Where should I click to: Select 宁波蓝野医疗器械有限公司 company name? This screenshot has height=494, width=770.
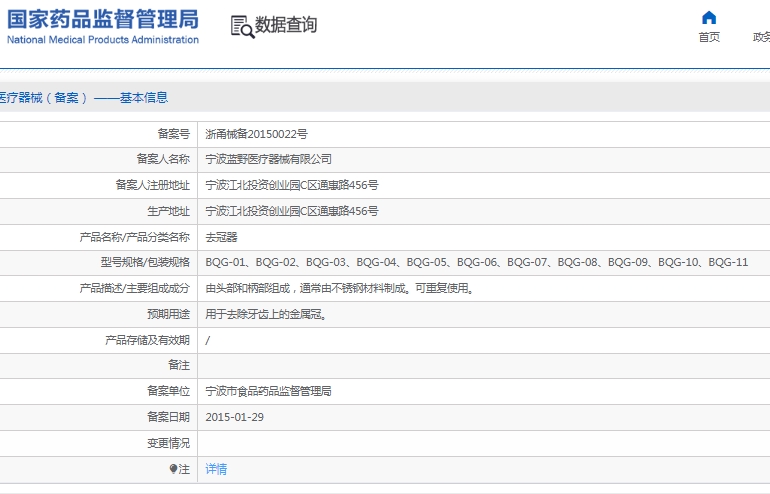[269, 159]
